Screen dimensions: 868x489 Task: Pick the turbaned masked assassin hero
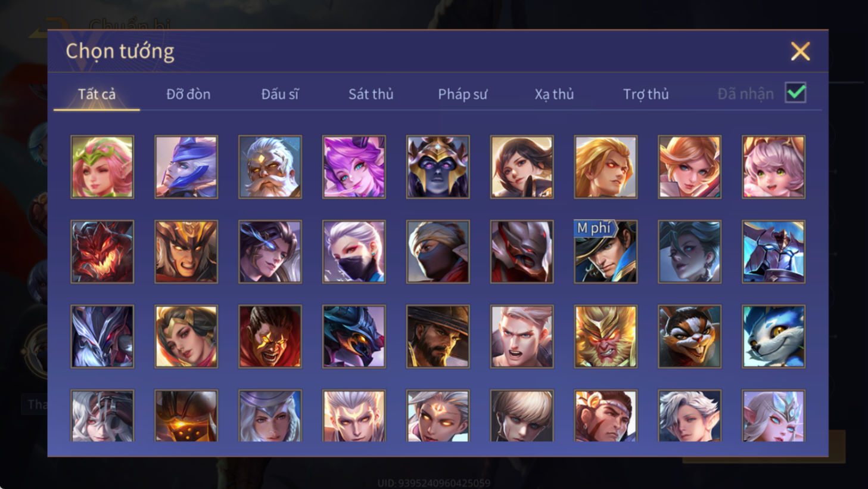coord(438,252)
